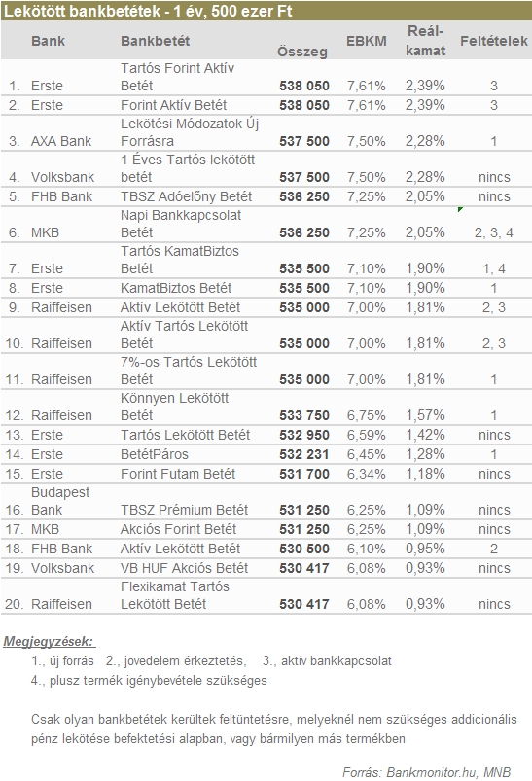Screen dimensions: 532x781
Task: Click the Forrás: Bankmonitor.hu, MNB source text
Action: [426, 772]
